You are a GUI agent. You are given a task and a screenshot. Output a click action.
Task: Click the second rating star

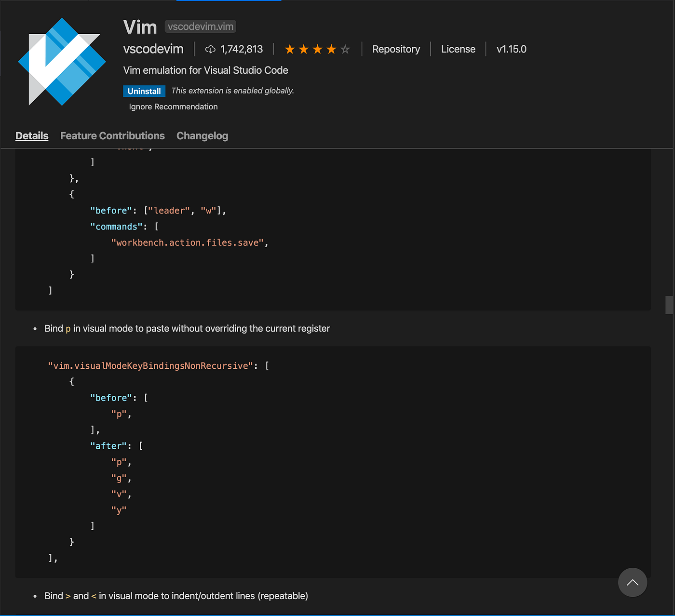(x=303, y=49)
